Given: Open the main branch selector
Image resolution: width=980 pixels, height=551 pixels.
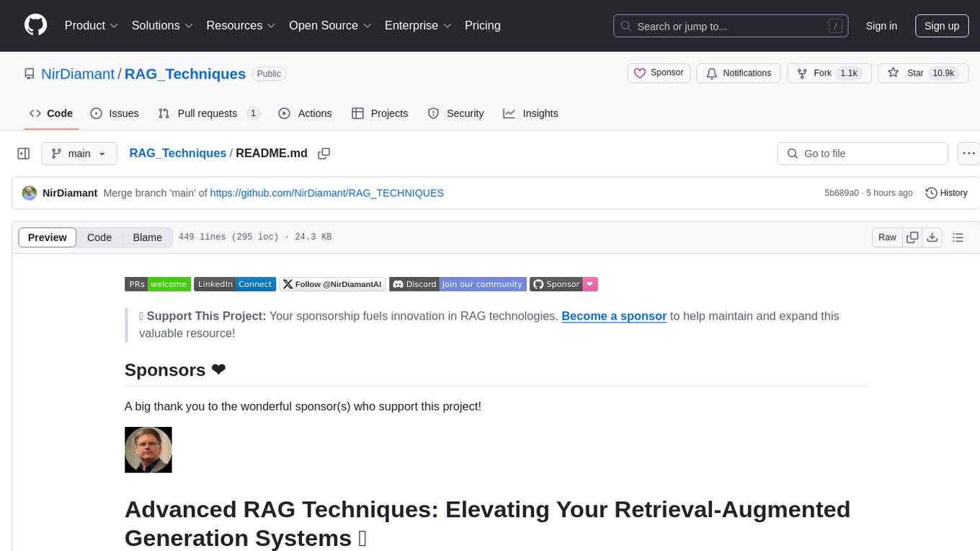Looking at the screenshot, I should pyautogui.click(x=79, y=154).
